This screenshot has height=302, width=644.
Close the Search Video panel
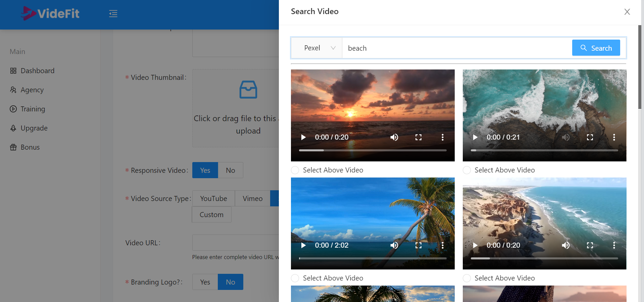tap(627, 12)
